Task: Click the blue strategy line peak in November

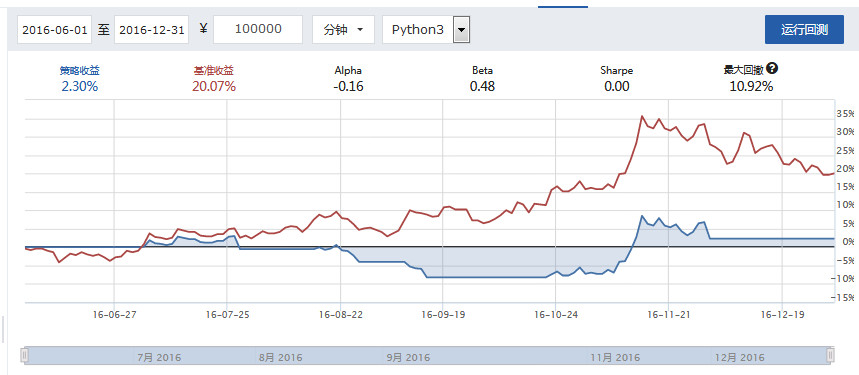Action: (x=642, y=216)
